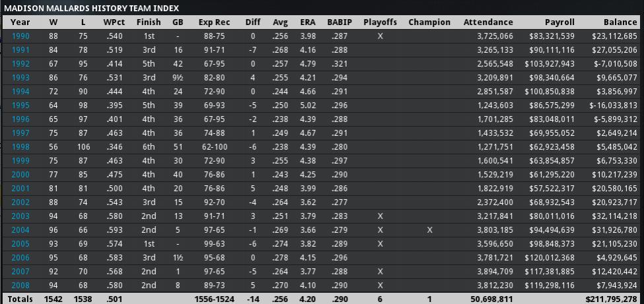Sort by the W wins column
Viewport: 644px width, 304px height.
coord(54,22)
